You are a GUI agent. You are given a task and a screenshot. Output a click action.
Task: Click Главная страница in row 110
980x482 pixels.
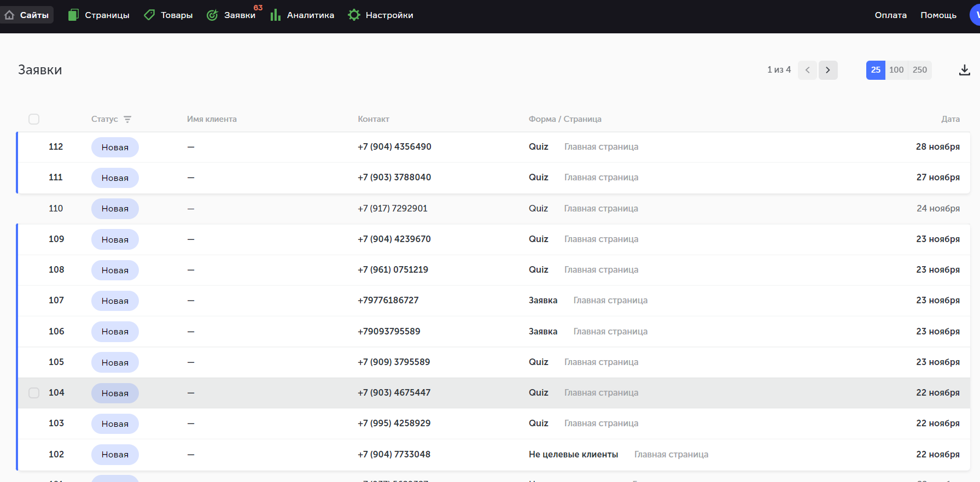(601, 208)
